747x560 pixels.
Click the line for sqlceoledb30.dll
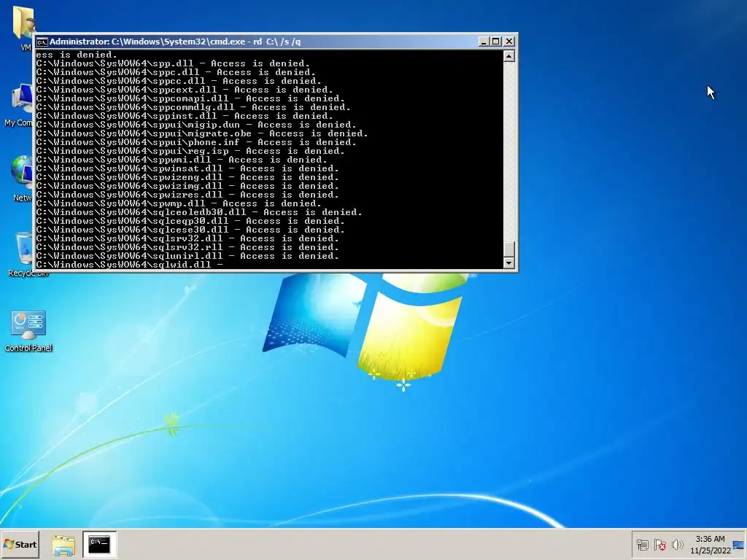click(x=199, y=212)
